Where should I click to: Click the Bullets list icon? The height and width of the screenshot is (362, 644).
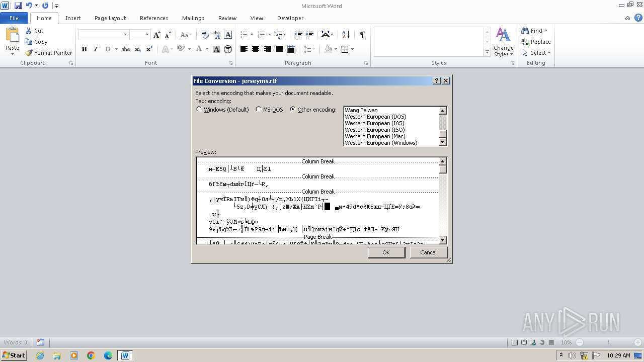pos(244,35)
